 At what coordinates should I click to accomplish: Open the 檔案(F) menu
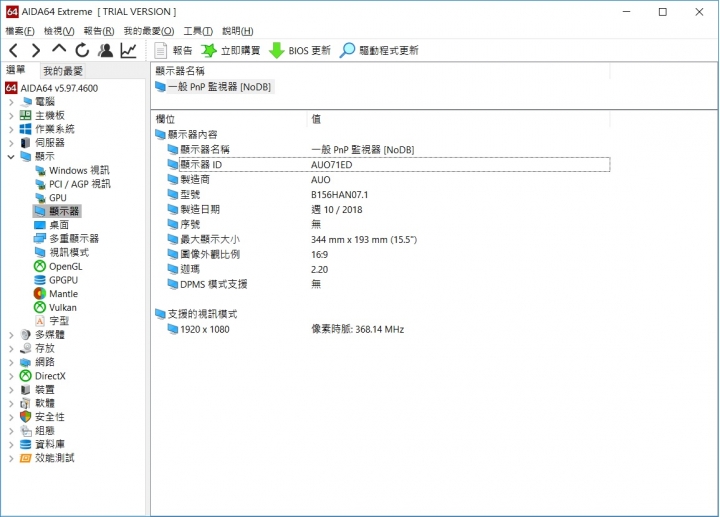[20, 31]
